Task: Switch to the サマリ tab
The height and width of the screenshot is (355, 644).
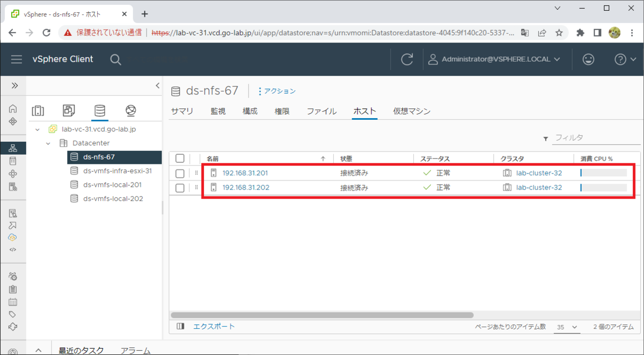Action: pos(182,111)
